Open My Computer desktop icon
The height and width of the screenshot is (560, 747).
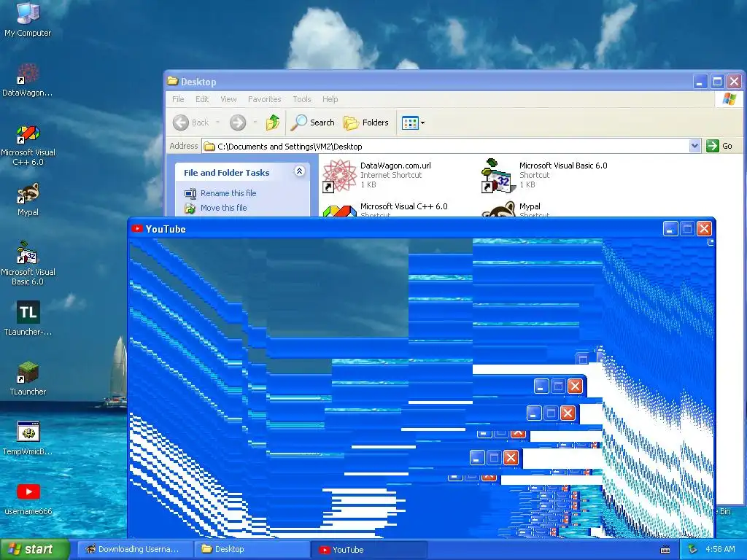(x=28, y=19)
